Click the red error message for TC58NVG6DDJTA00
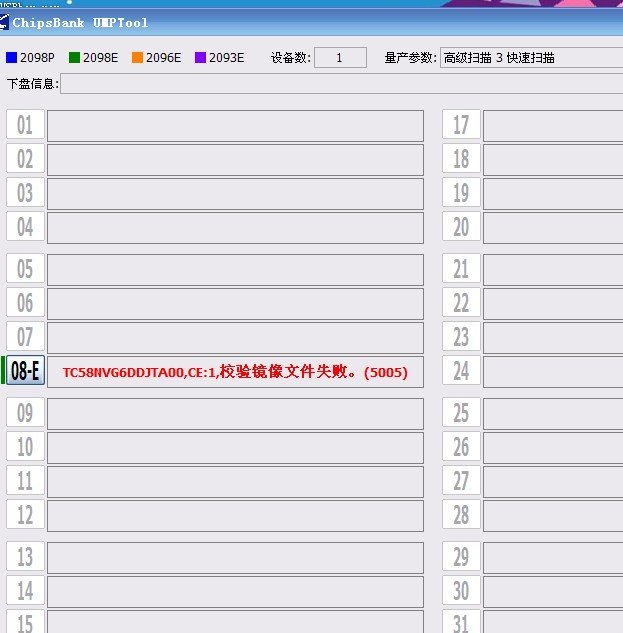623x633 pixels. (x=235, y=372)
